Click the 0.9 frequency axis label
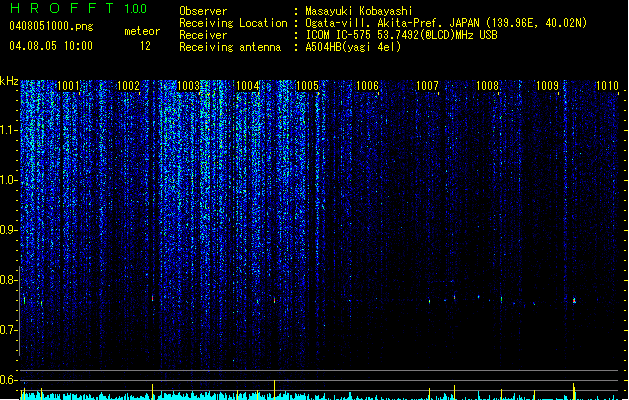629x400 pixels. [9, 230]
